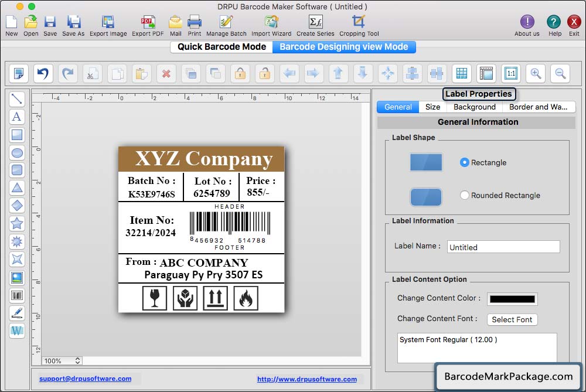Image resolution: width=586 pixels, height=392 pixels.
Task: Click the move up arrow icon
Action: [338, 73]
